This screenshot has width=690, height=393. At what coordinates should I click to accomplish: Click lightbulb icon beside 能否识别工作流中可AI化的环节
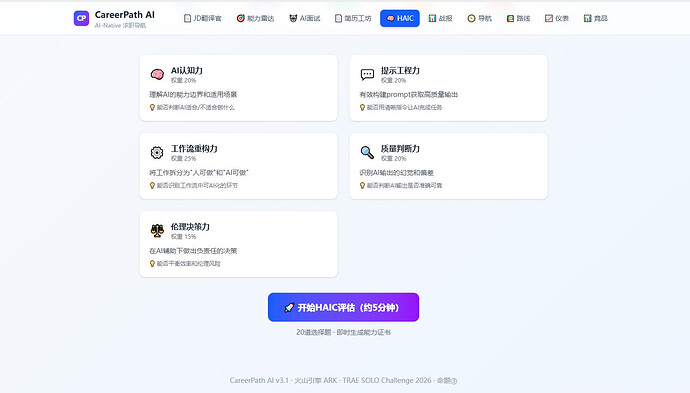pos(152,186)
